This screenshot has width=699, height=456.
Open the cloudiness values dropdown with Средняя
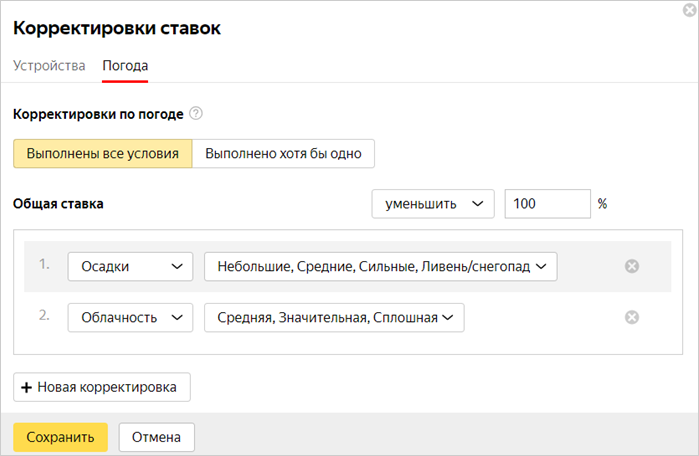point(334,317)
